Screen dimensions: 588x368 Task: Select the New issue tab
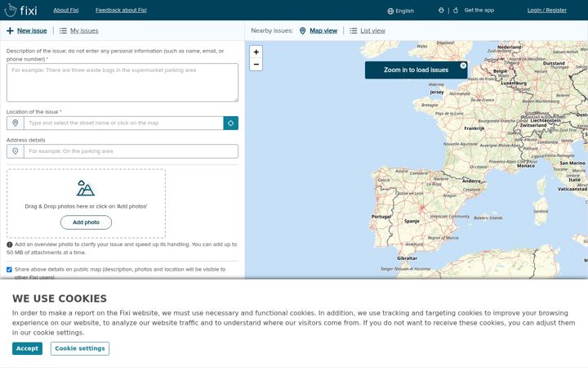click(32, 30)
